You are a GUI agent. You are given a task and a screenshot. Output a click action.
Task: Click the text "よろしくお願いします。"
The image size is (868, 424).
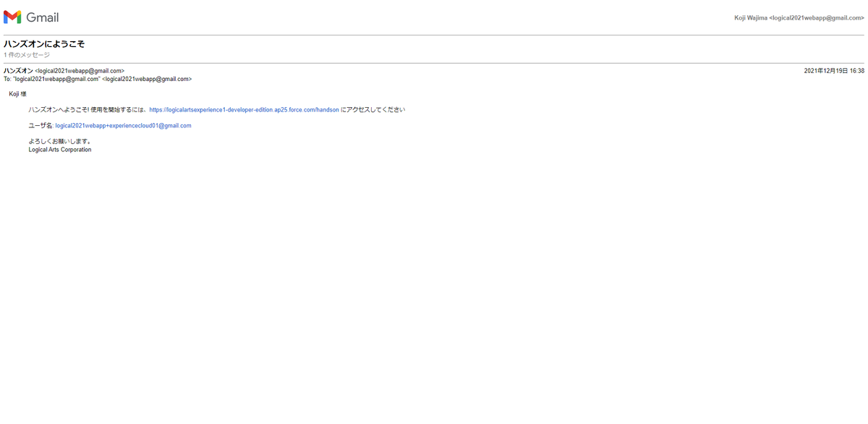[x=60, y=142]
